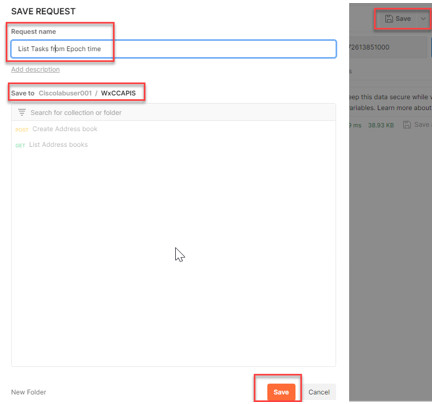Click the Save button in the top toolbar

click(398, 19)
